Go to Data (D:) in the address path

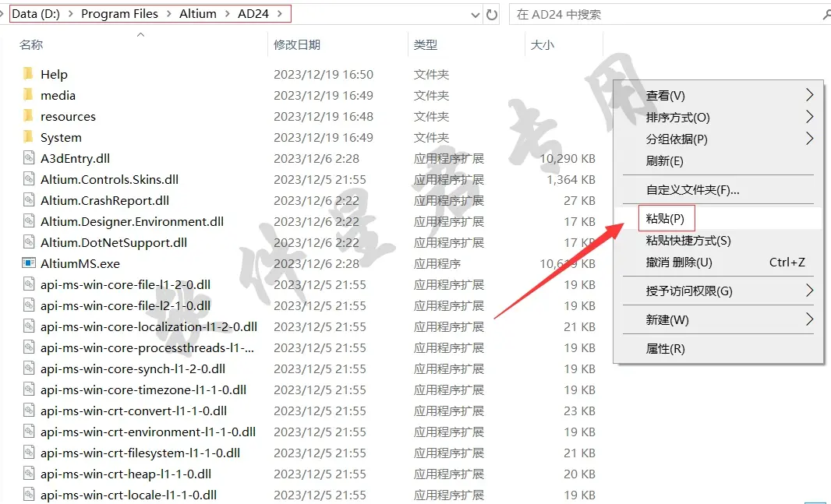36,14
